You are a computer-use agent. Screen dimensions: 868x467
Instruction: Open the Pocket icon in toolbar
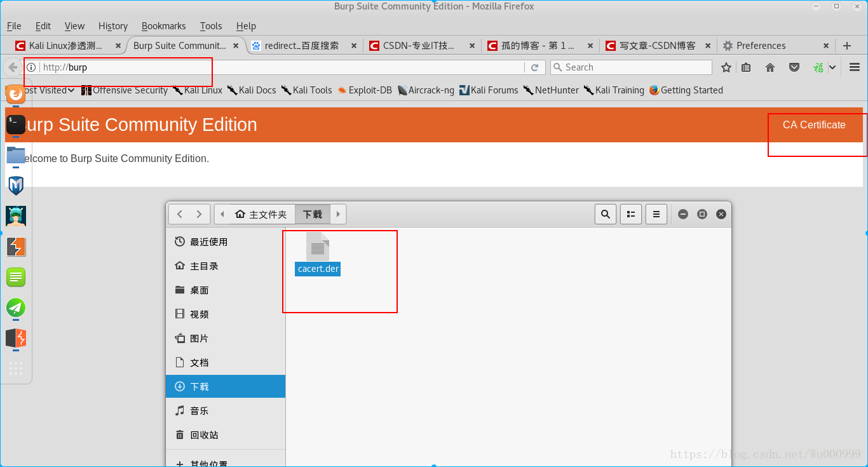(x=794, y=67)
